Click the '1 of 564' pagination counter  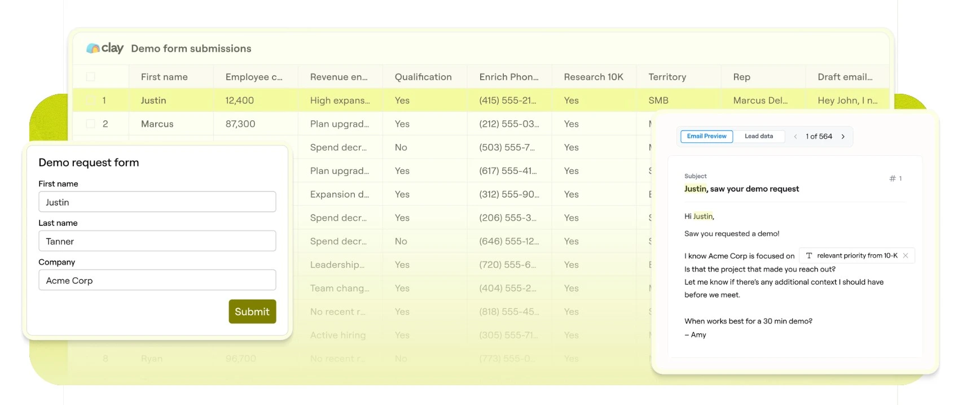tap(819, 137)
